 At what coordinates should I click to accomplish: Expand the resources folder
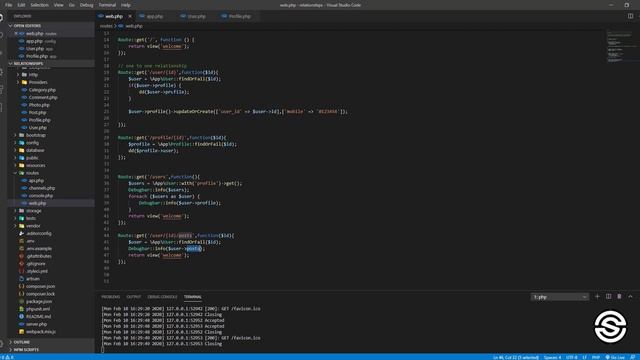[36, 165]
